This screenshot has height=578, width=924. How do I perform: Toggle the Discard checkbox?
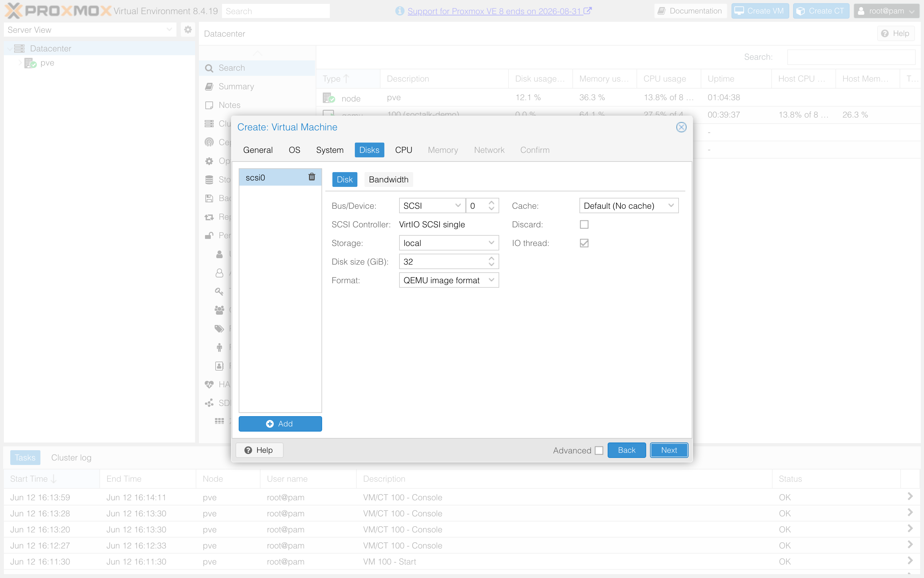click(x=584, y=224)
